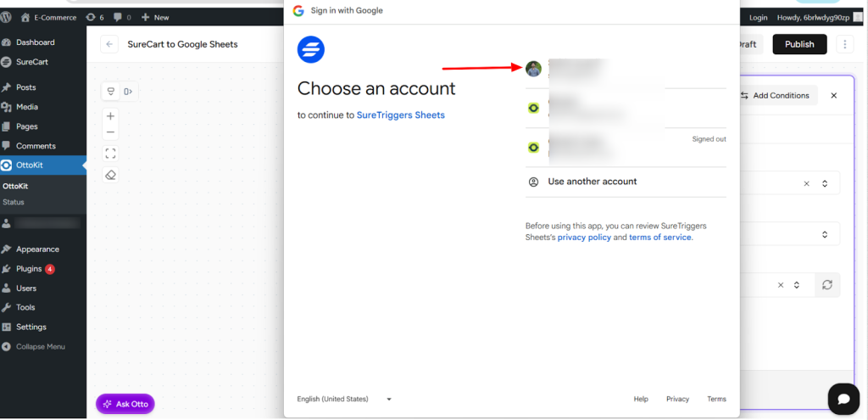Open the language dropdown English (United States)

click(x=344, y=399)
